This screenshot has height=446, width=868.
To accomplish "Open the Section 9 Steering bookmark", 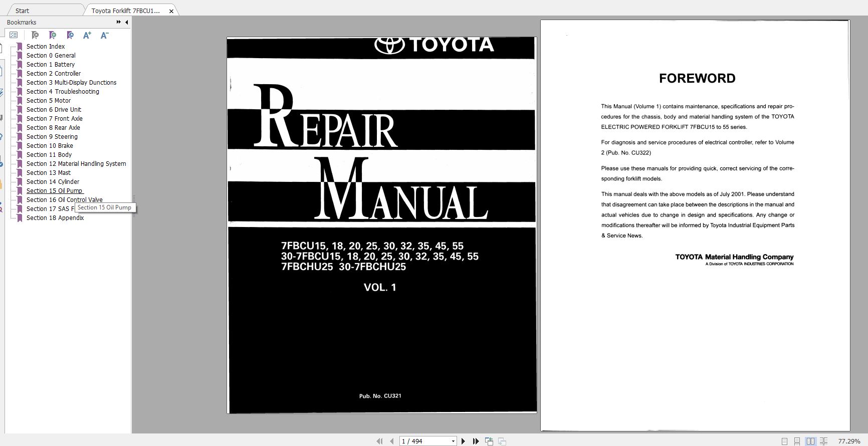I will pos(52,137).
